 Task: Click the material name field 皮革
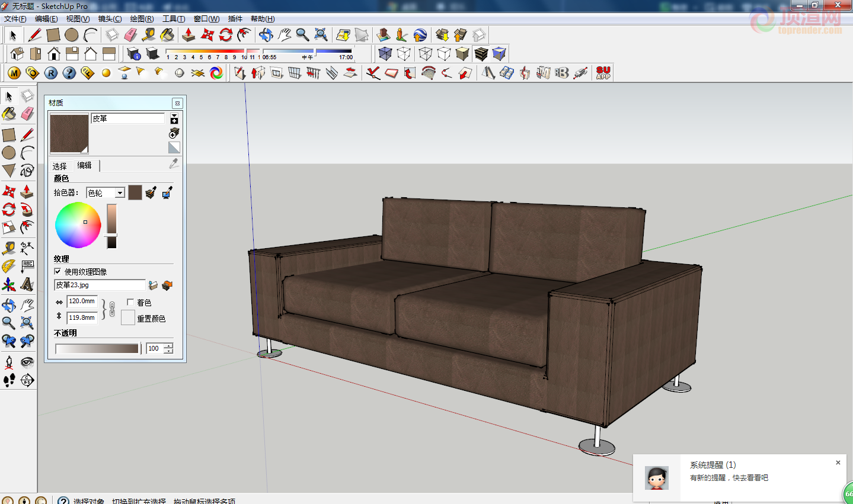point(128,118)
